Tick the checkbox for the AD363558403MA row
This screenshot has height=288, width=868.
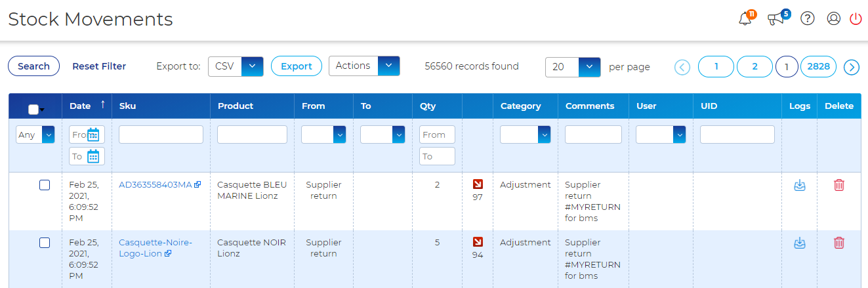click(45, 186)
